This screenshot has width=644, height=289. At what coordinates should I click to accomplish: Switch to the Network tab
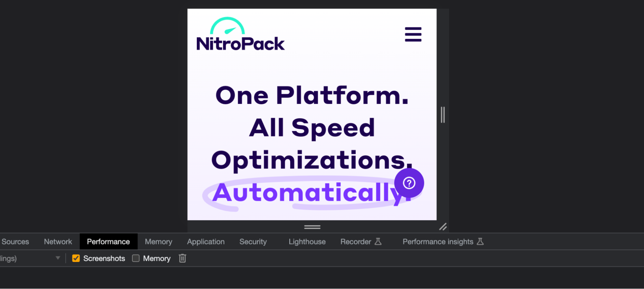point(58,242)
